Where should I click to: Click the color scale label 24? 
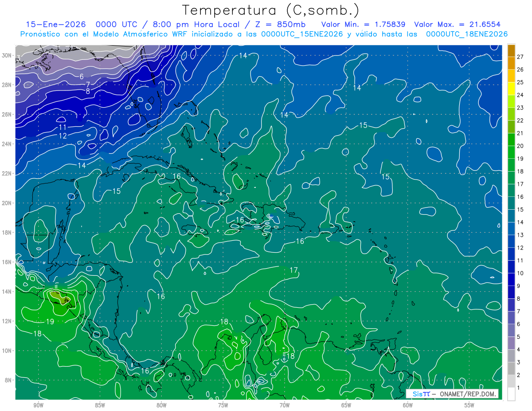tap(520, 94)
